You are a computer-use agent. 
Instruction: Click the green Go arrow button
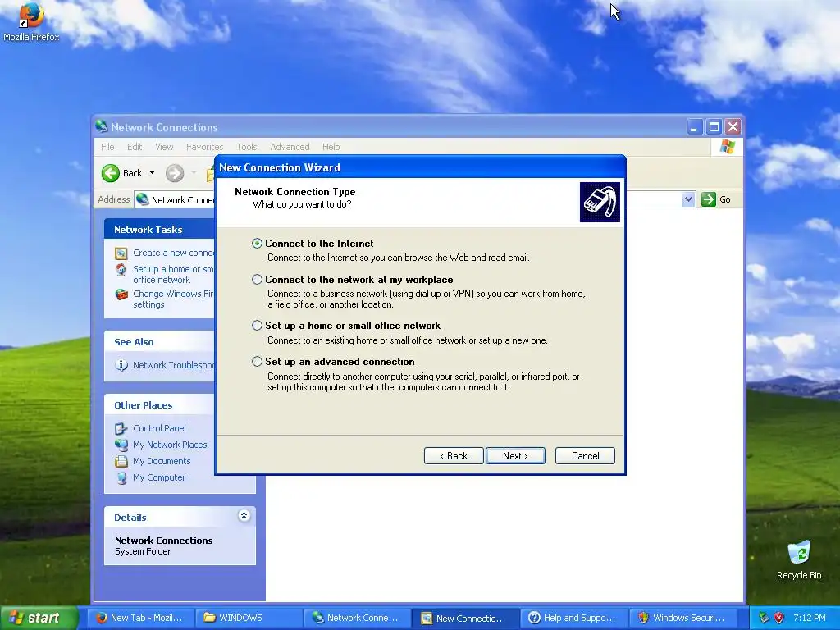pyautogui.click(x=709, y=199)
